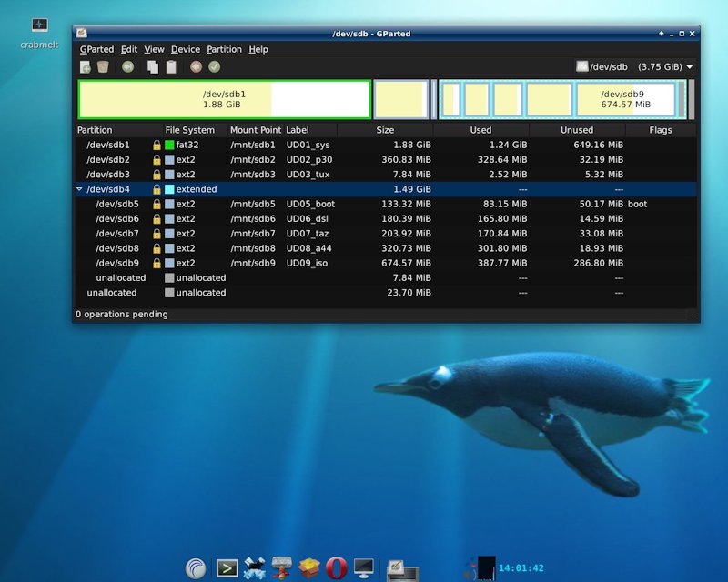
Task: Click the Apply all operations checkmark icon
Action: [x=214, y=66]
